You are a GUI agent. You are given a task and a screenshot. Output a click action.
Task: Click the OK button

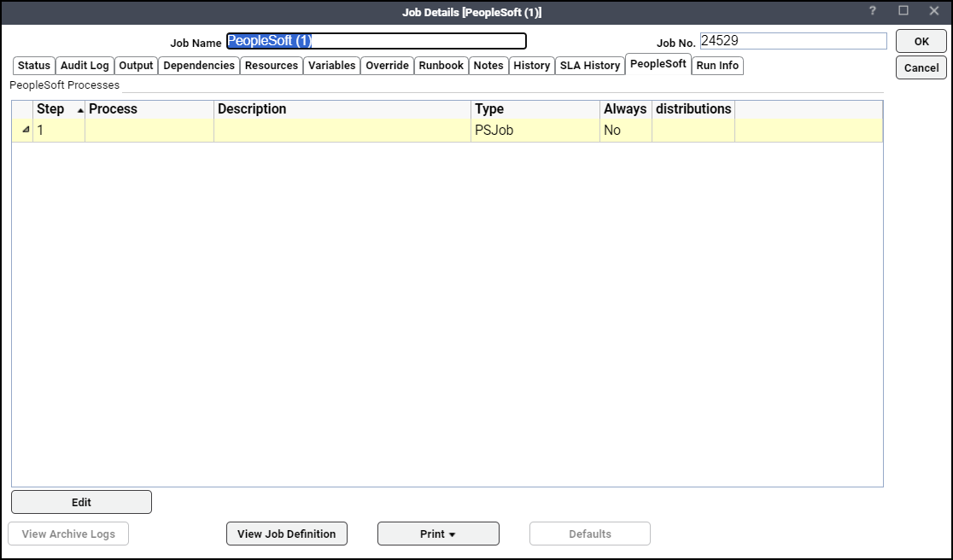coord(921,41)
